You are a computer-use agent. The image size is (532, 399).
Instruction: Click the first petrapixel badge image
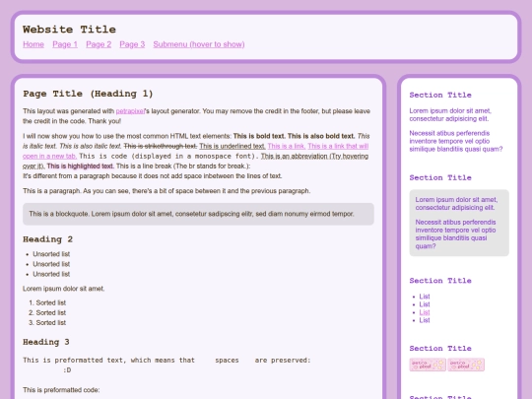[428, 365]
